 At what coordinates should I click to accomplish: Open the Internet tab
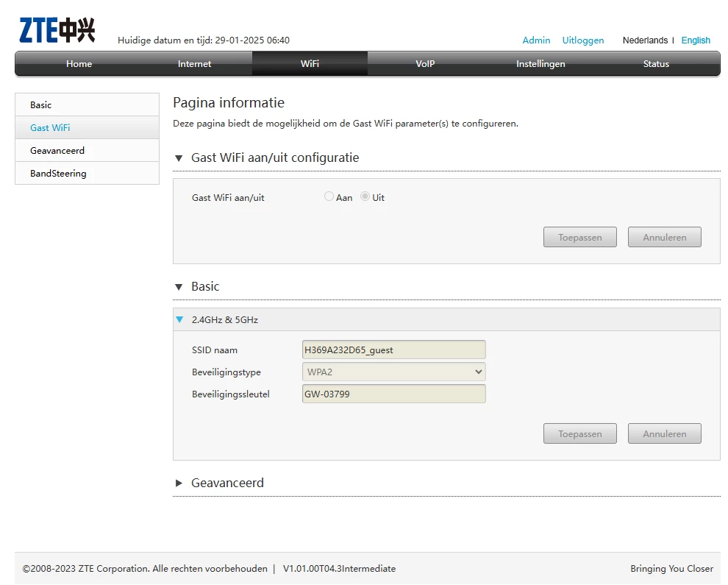pyautogui.click(x=195, y=64)
